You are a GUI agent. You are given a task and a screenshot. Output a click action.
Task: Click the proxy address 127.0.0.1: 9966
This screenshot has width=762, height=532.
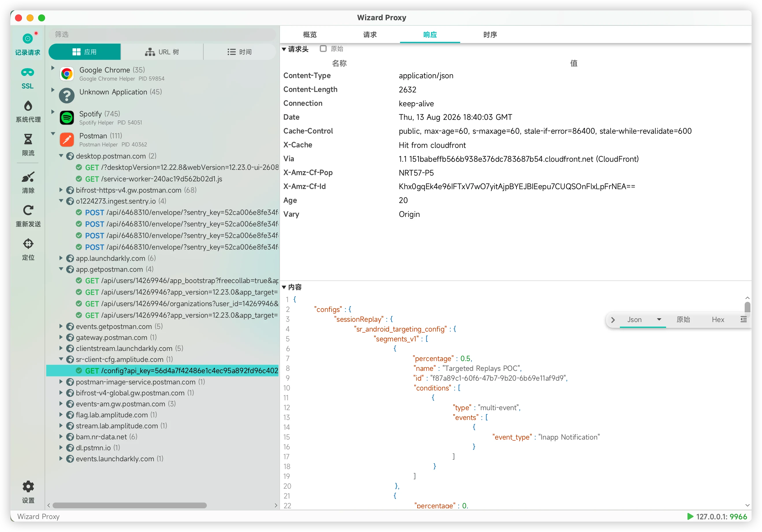tap(722, 516)
